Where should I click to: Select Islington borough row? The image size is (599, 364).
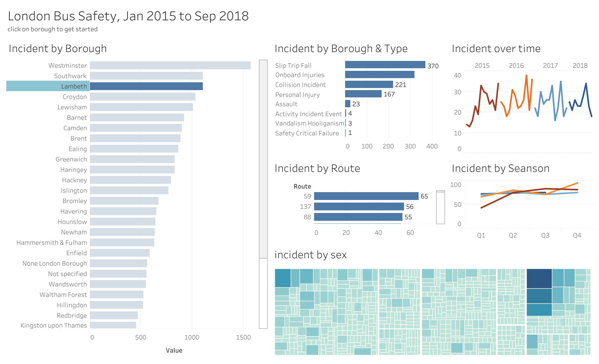[74, 191]
